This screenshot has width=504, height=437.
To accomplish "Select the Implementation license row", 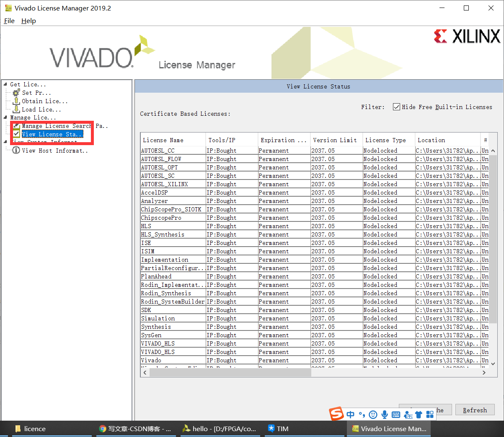I will click(315, 260).
